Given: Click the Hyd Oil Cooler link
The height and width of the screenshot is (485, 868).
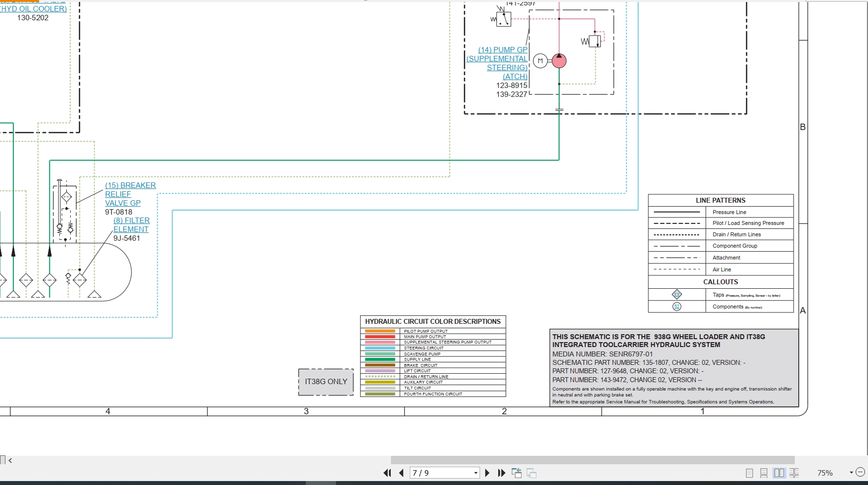Looking at the screenshot, I should click(x=33, y=9).
